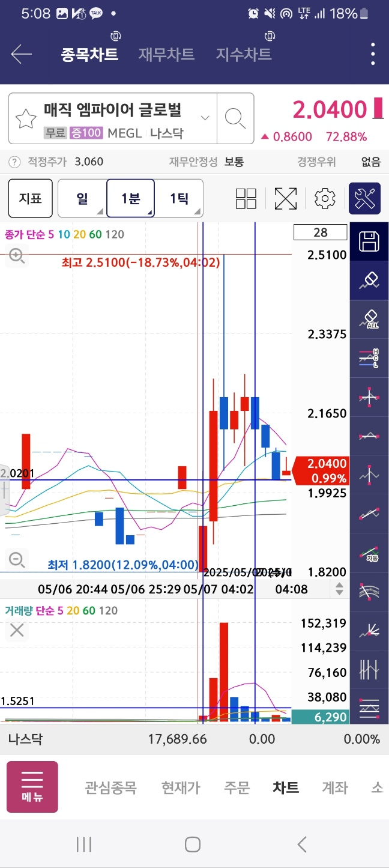389x868 pixels.
Task: Zoom out the price chart
Action: 17,560
